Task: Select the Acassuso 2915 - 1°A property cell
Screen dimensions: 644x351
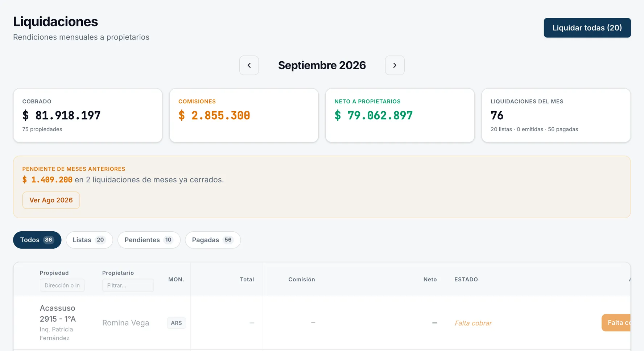Action: [x=58, y=314]
